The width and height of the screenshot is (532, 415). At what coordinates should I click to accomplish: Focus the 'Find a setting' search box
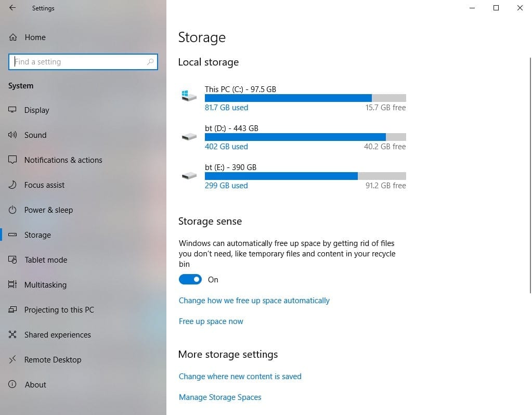pyautogui.click(x=83, y=62)
